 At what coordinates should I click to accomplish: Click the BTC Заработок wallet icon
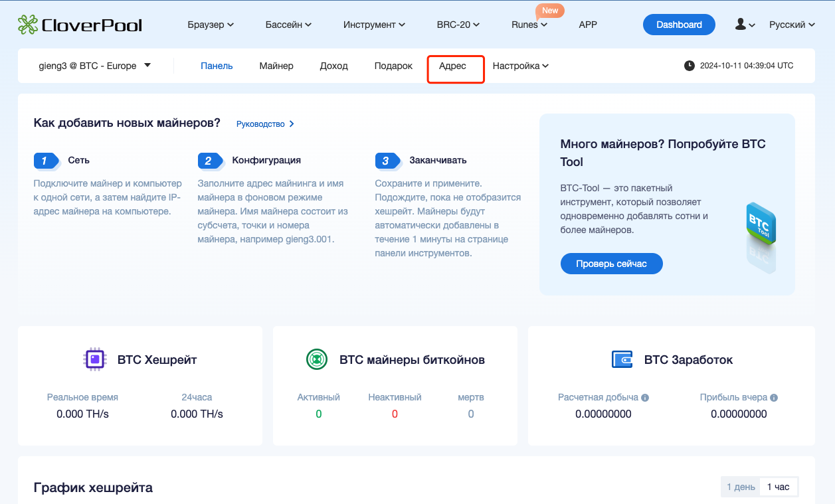pyautogui.click(x=622, y=359)
